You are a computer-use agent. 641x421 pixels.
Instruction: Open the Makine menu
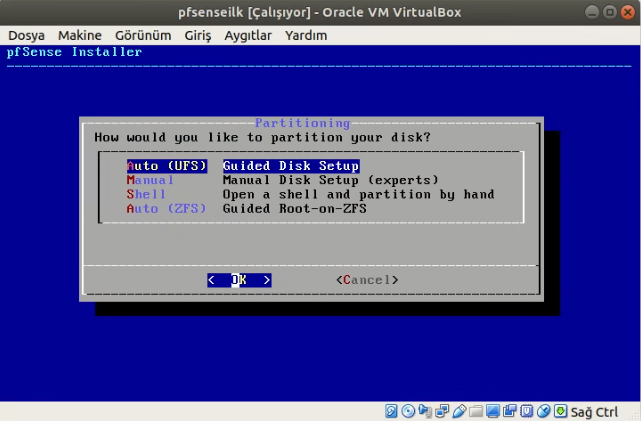click(80, 36)
